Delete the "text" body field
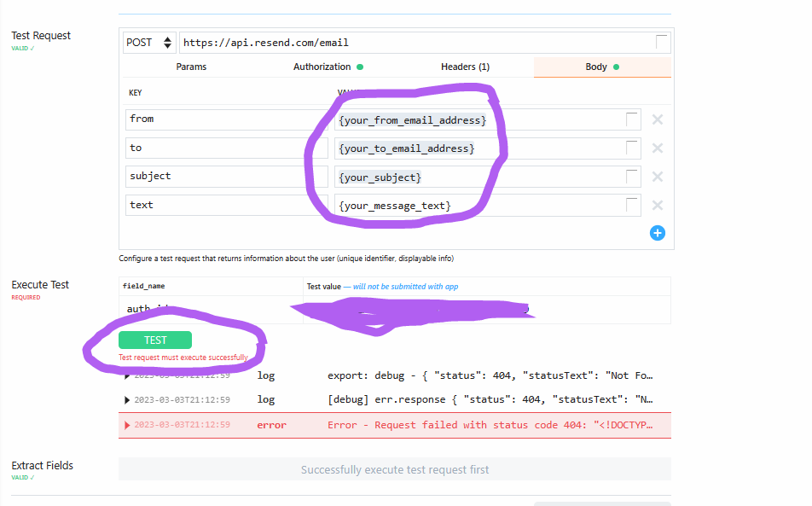This screenshot has height=506, width=812. [x=657, y=205]
